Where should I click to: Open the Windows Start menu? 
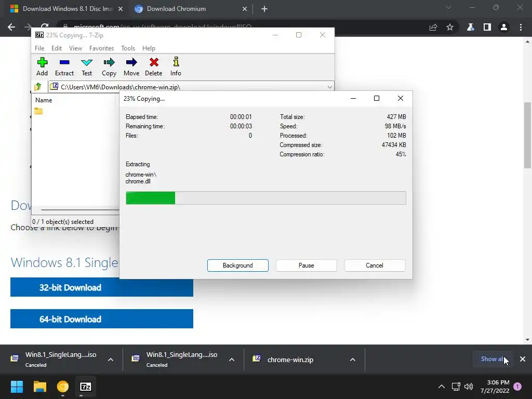[x=17, y=387]
